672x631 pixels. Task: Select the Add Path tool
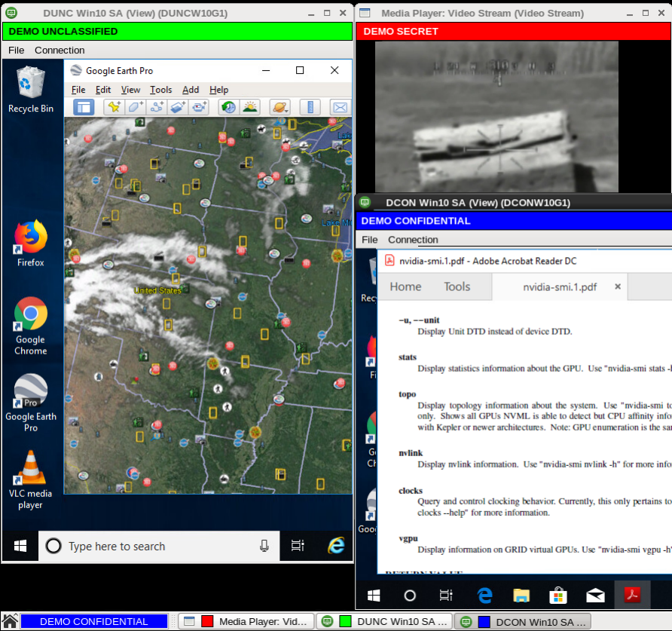[157, 107]
